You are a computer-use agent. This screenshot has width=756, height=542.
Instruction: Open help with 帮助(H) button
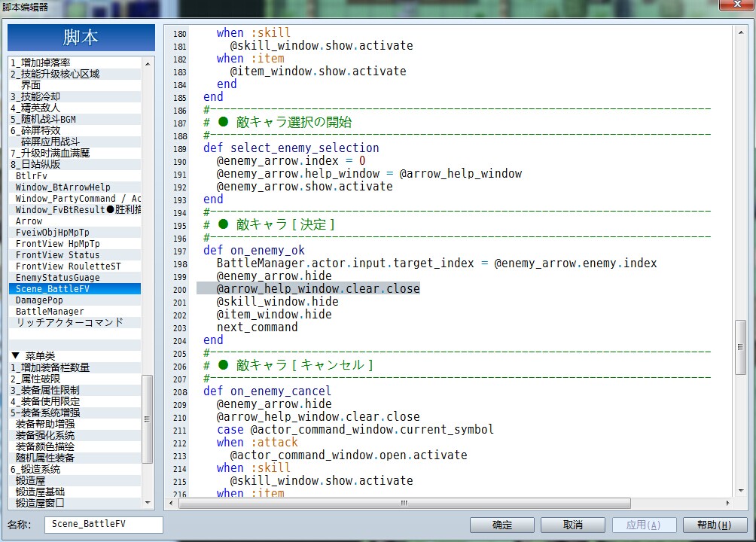(715, 525)
